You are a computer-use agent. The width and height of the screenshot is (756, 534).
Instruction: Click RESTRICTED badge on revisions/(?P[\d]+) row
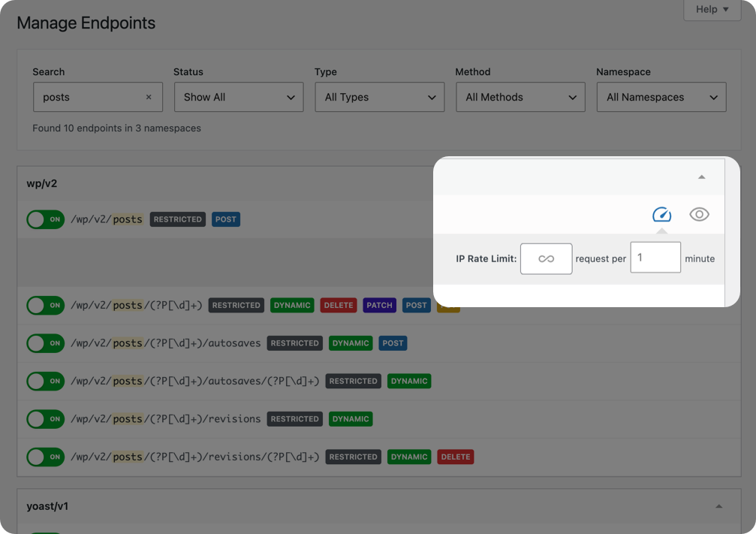coord(354,457)
